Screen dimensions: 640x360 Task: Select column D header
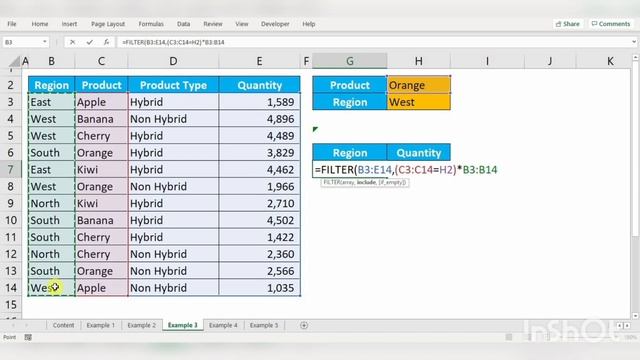(173, 61)
